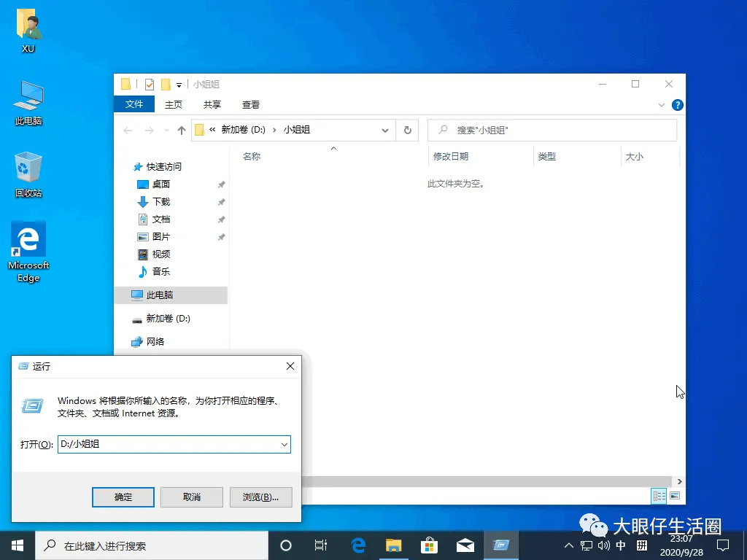Switch to large thumbnail view in status bar
Viewport: 747px width, 560px height.
coord(676,496)
